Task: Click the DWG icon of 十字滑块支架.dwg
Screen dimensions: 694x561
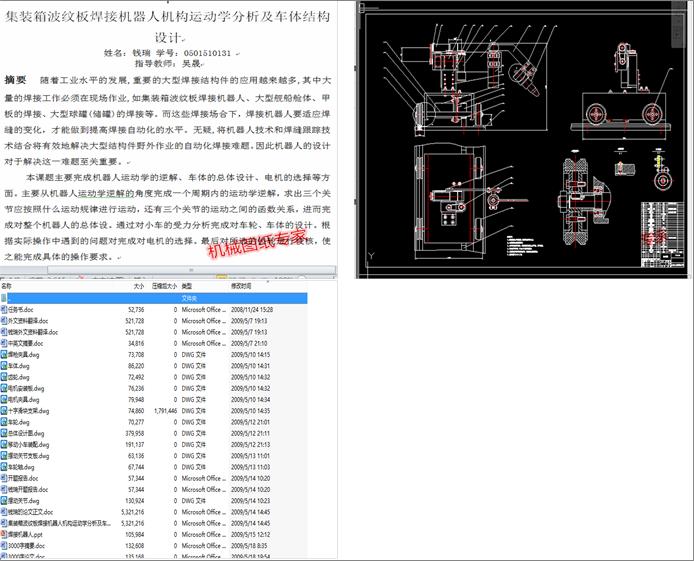Action: pyautogui.click(x=4, y=411)
